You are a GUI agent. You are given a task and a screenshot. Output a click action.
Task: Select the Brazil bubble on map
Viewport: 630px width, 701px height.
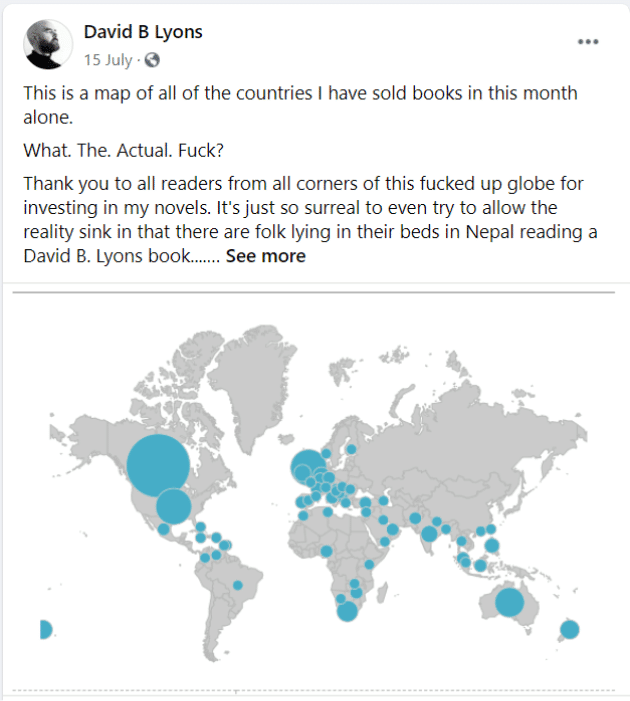point(237,585)
